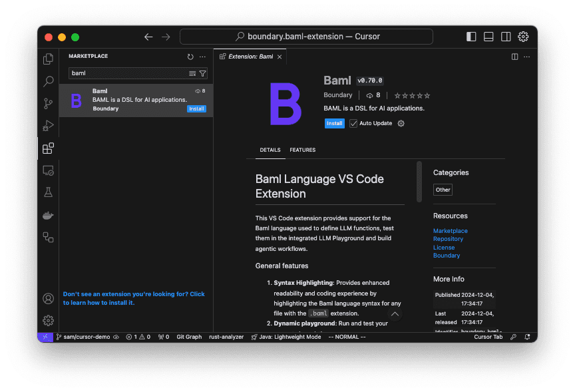Open the Docker view in activity bar
Image resolution: width=575 pixels, height=392 pixels.
[x=48, y=215]
